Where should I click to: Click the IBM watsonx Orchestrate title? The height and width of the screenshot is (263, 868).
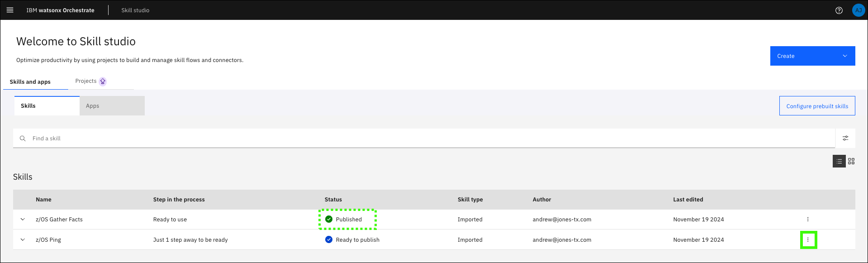click(x=60, y=10)
